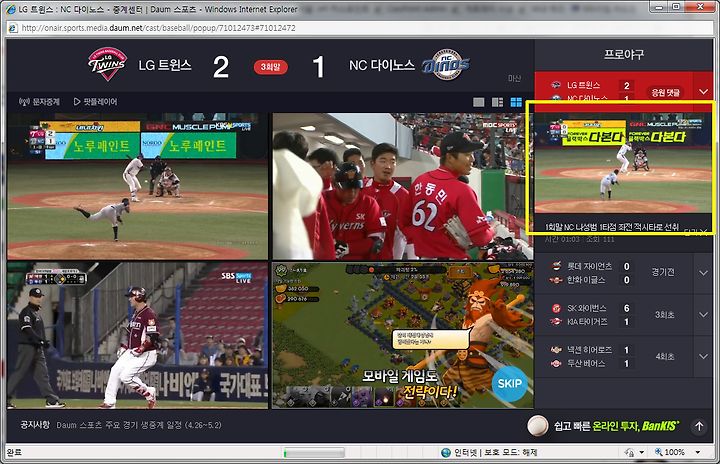Image resolution: width=720 pixels, height=464 pixels.
Task: Open the SBS Sports batter video tile
Action: (137, 335)
